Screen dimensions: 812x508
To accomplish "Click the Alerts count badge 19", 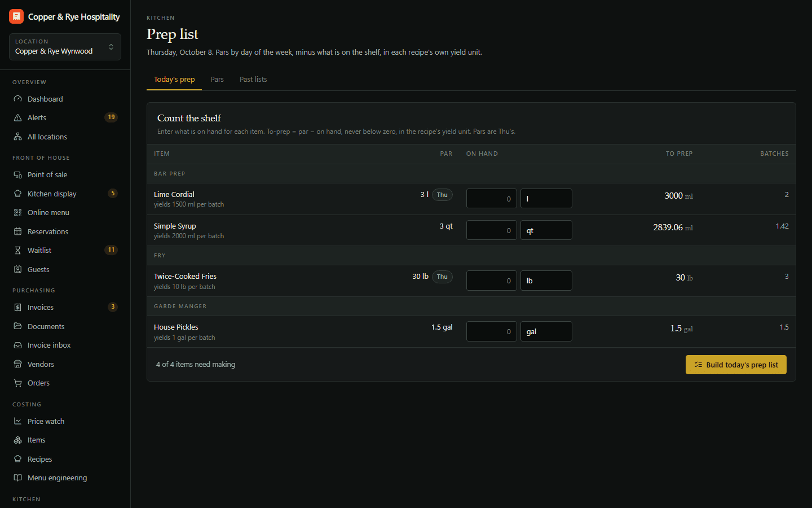I will tap(111, 117).
